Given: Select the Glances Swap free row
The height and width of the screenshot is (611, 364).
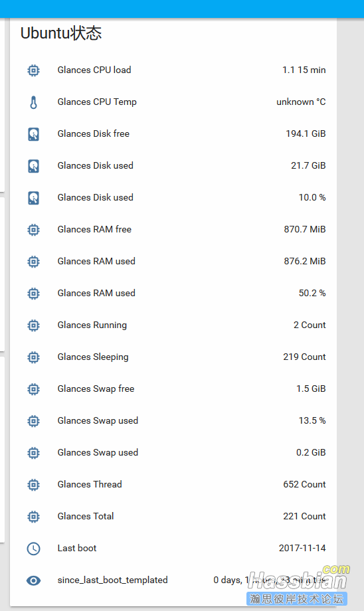Looking at the screenshot, I should [x=173, y=389].
